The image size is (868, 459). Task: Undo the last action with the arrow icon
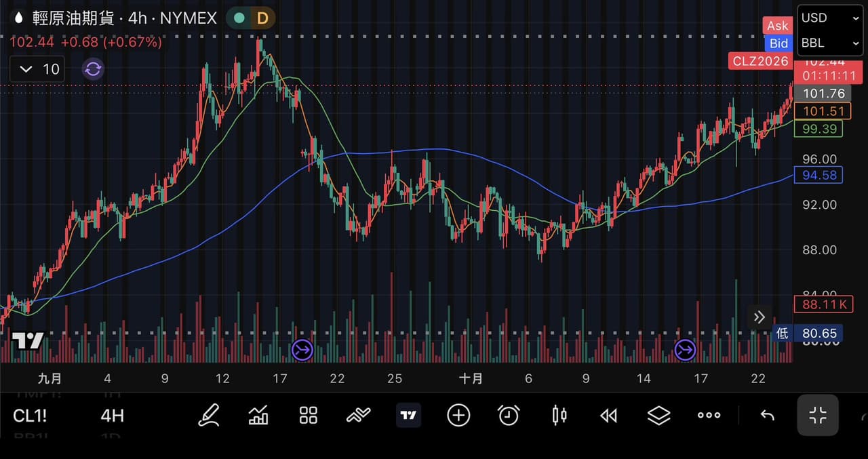[767, 415]
